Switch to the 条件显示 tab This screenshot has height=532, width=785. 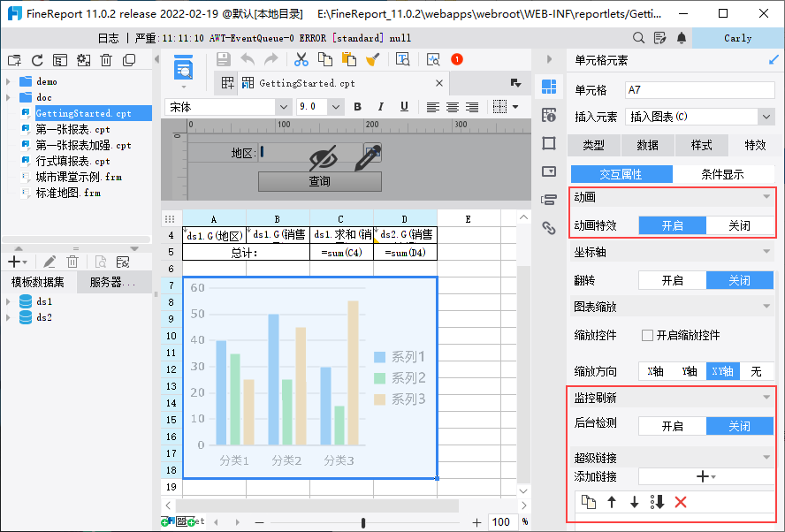click(x=722, y=174)
